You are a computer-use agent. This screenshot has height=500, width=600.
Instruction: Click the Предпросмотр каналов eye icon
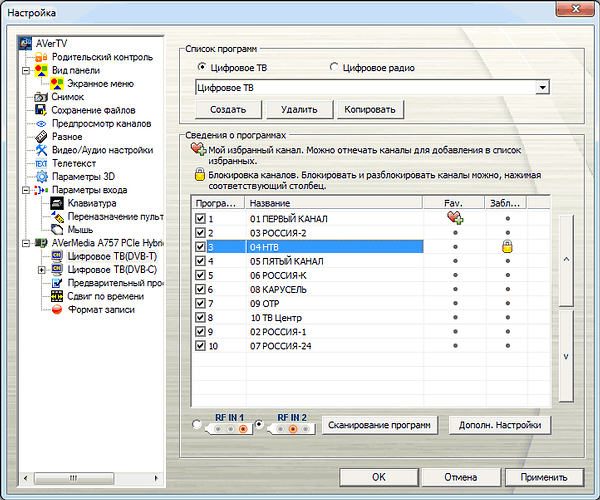pyautogui.click(x=41, y=124)
